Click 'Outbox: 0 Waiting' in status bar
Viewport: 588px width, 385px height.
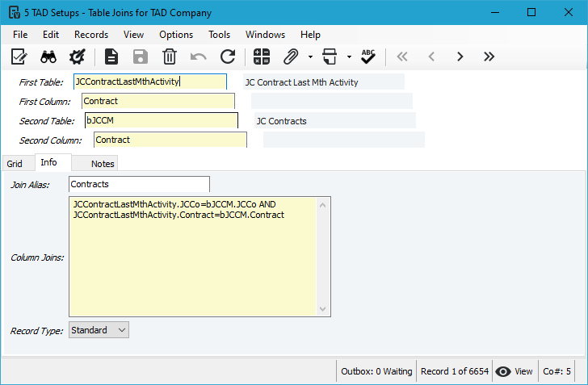pyautogui.click(x=376, y=371)
